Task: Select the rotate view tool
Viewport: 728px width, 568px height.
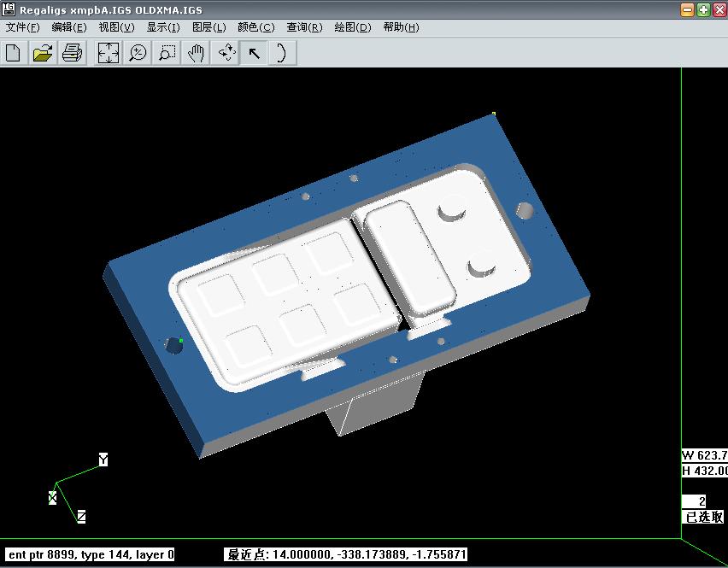Action: [x=226, y=52]
